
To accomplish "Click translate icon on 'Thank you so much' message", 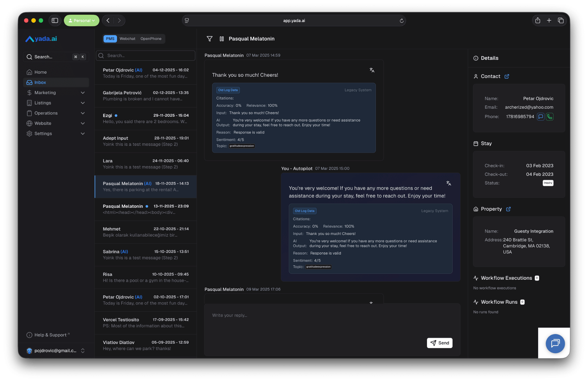I will coord(372,70).
